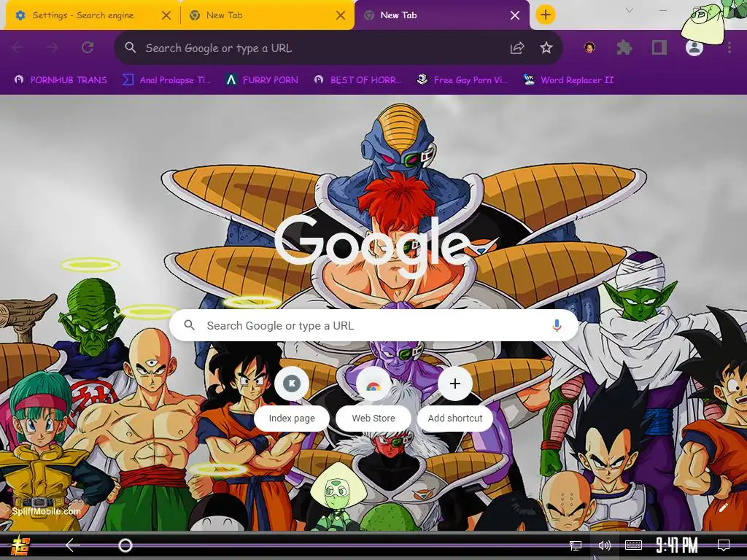Viewport: 747px width, 560px height.
Task: Click the Index page label
Action: (x=292, y=419)
